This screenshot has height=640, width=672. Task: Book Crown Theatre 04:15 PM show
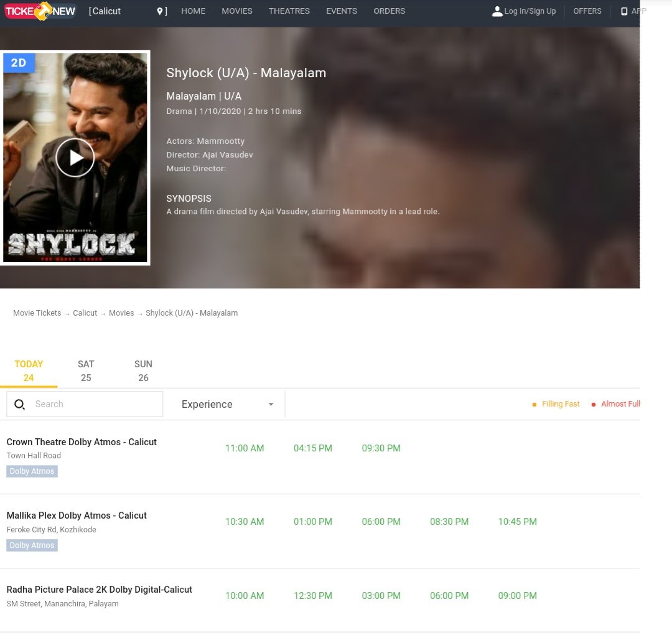click(x=313, y=448)
